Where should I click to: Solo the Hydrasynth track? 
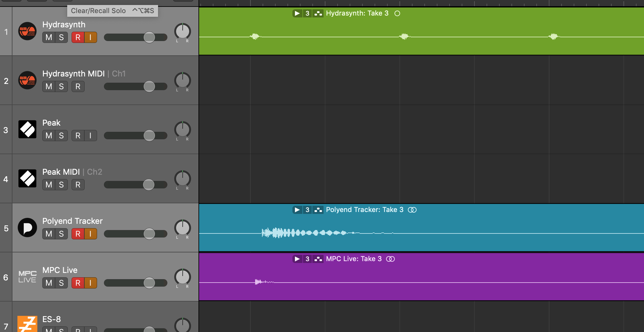[61, 37]
